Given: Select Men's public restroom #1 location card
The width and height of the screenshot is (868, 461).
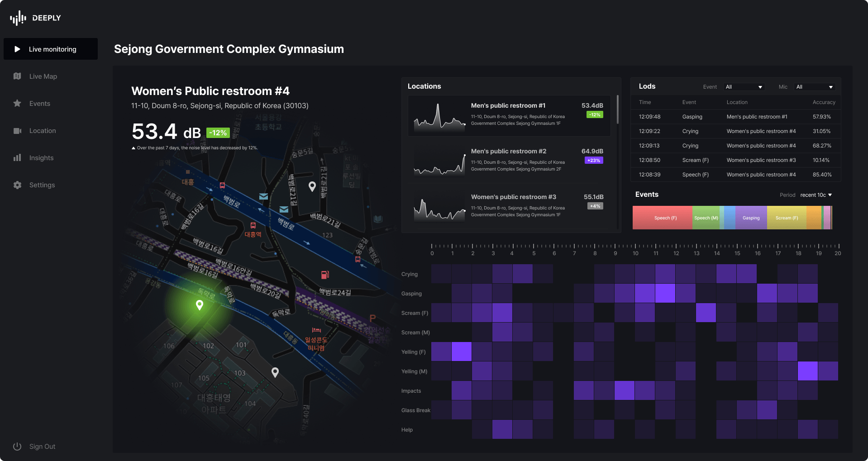Looking at the screenshot, I should 509,116.
